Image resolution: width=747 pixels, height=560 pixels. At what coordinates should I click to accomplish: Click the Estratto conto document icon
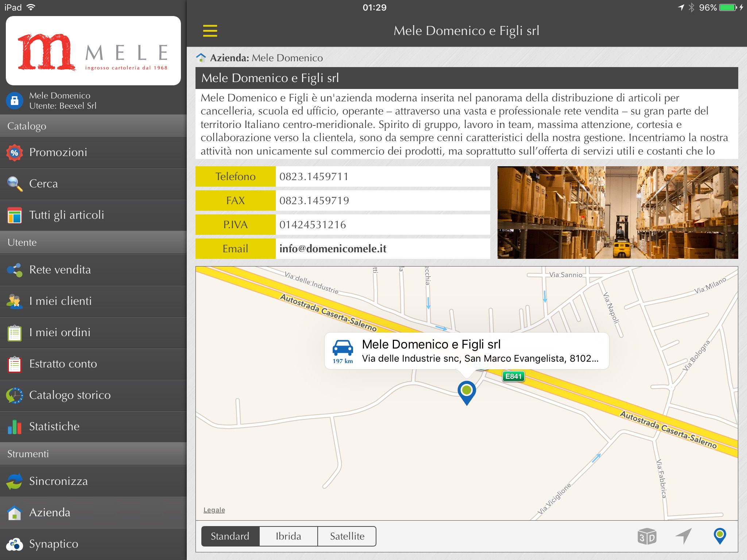pyautogui.click(x=15, y=364)
